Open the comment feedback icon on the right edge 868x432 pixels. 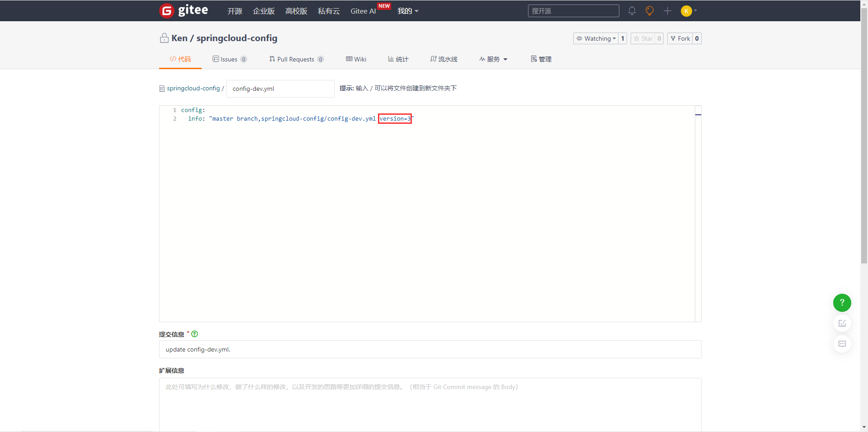tap(842, 344)
